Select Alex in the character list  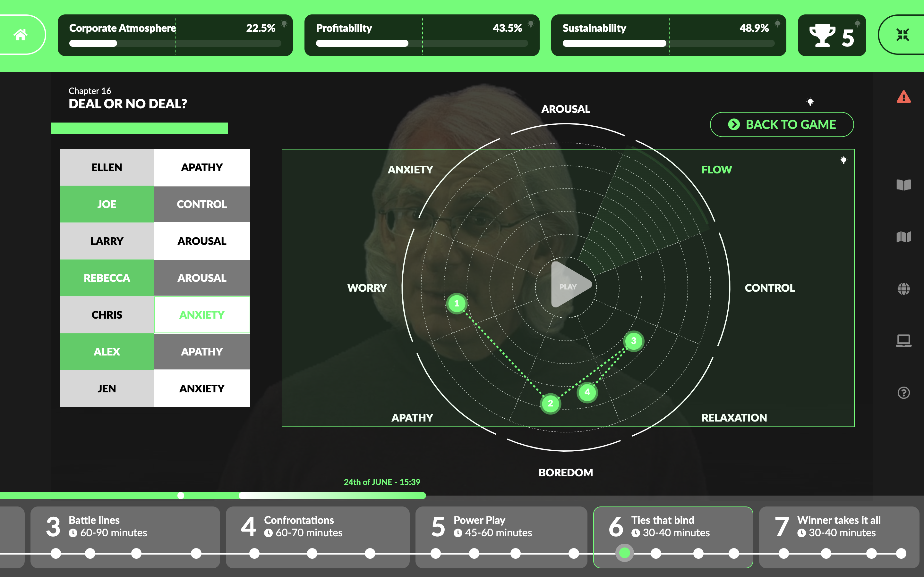pyautogui.click(x=107, y=351)
